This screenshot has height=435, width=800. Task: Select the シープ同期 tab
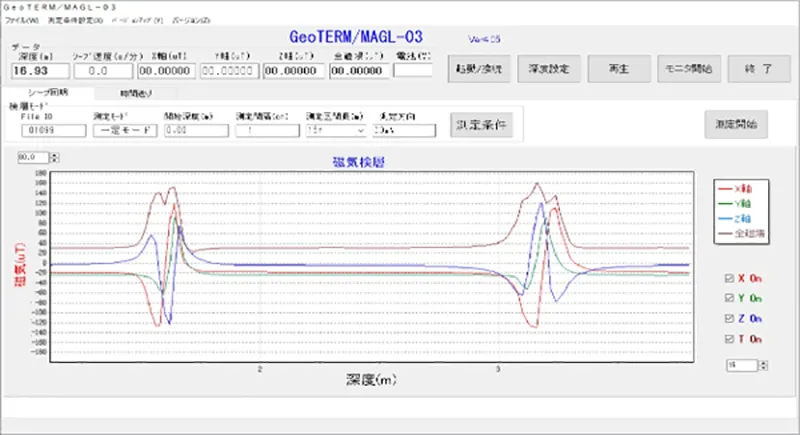click(48, 92)
